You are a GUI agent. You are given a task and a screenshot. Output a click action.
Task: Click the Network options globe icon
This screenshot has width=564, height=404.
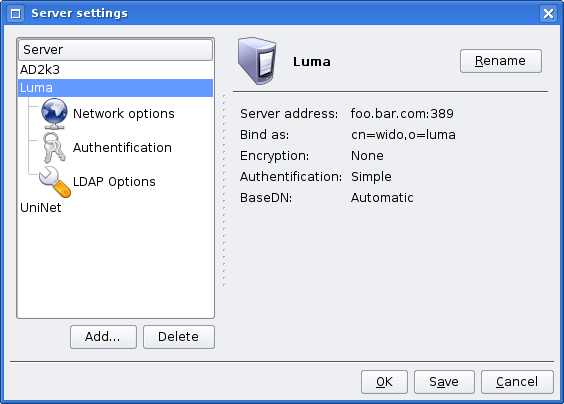coord(54,114)
